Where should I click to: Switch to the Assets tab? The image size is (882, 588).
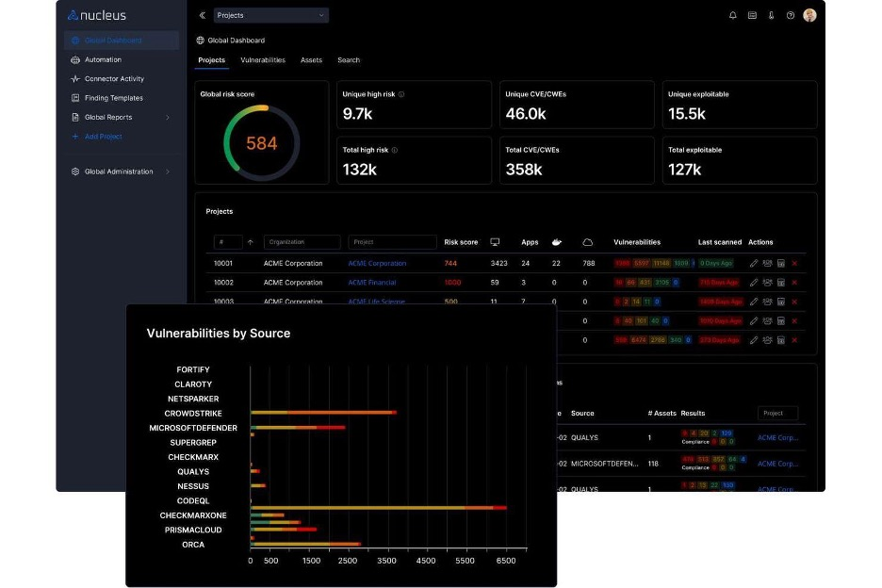311,59
